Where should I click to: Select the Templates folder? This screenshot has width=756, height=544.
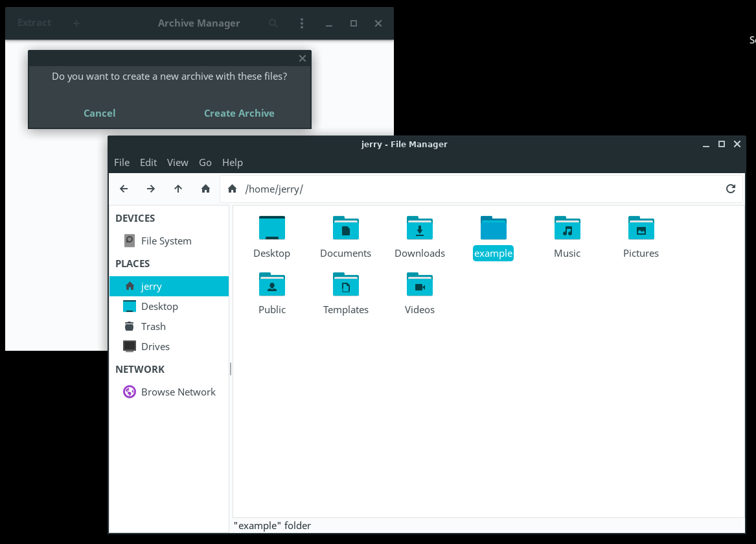coord(346,285)
